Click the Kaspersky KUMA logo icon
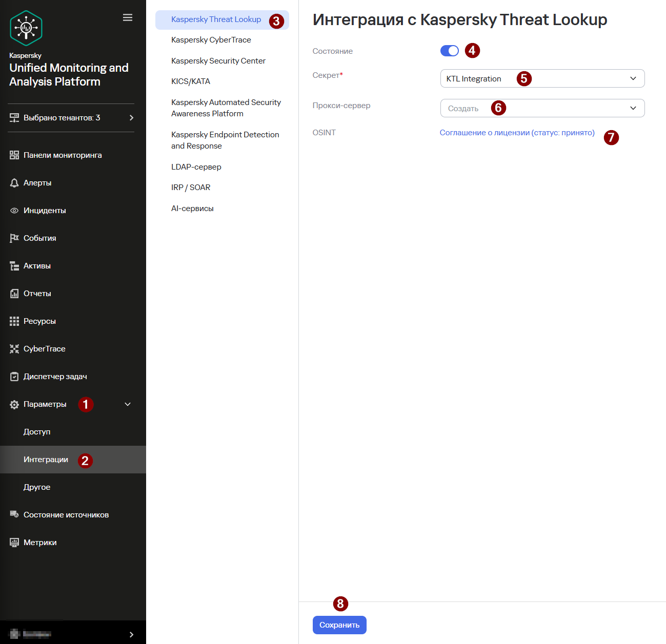Viewport: 666px width, 644px height. 26,28
